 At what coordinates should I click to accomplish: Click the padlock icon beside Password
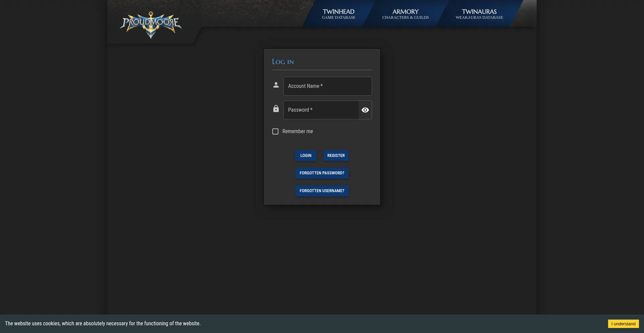point(276,109)
